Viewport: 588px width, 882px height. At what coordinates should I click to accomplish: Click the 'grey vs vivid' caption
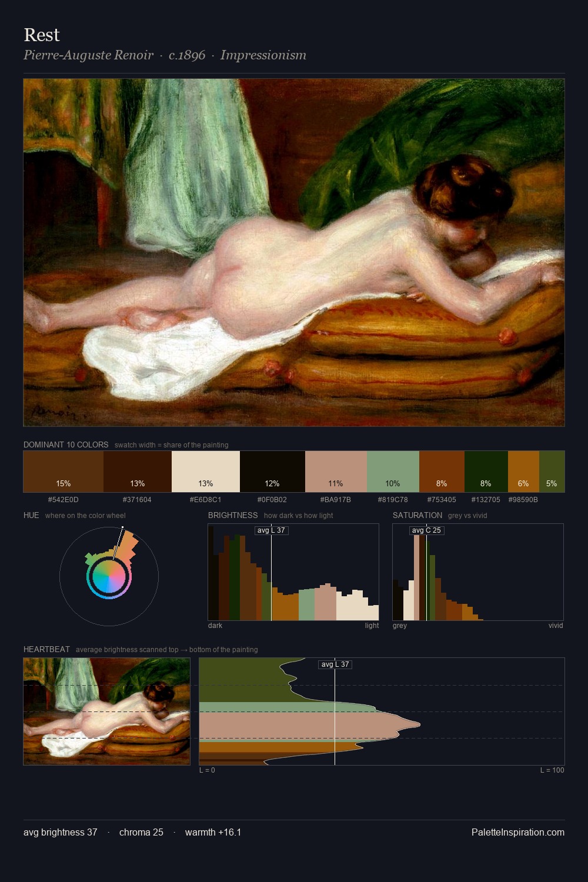[x=467, y=516]
